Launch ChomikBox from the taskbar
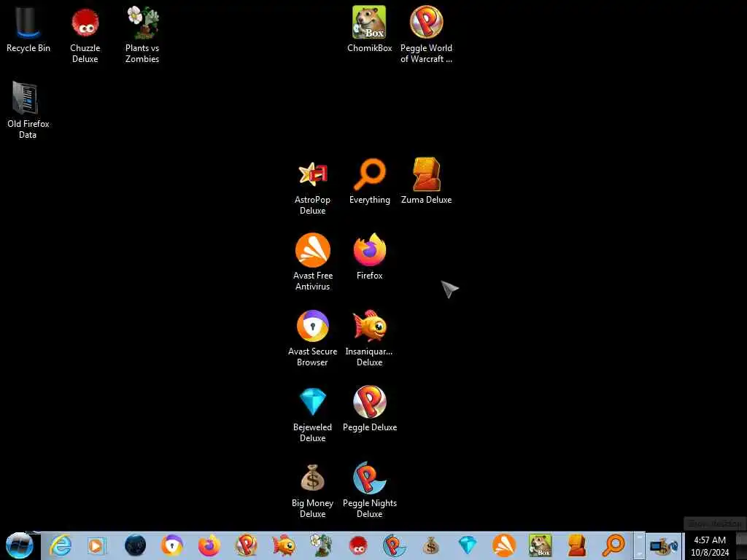Viewport: 747px width, 560px height. pyautogui.click(x=541, y=545)
